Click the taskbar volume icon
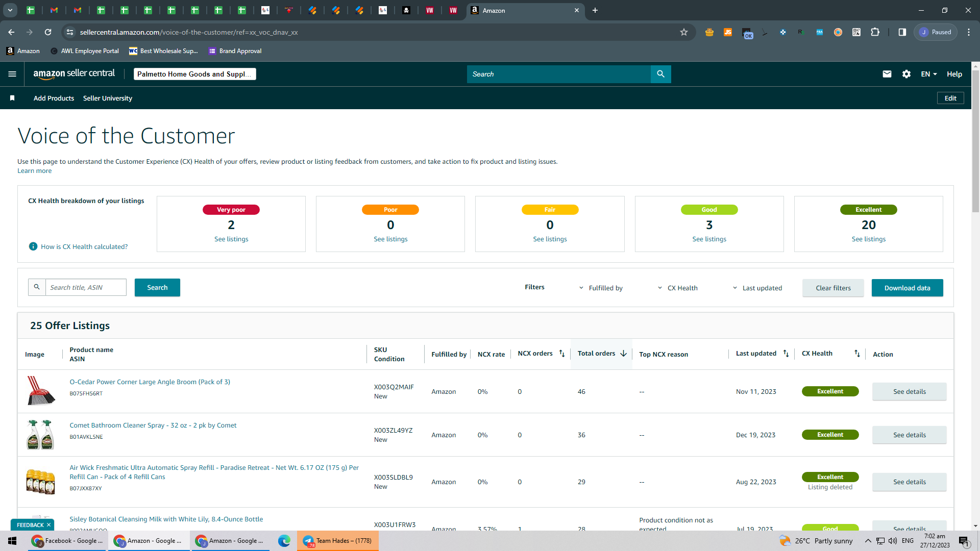The width and height of the screenshot is (980, 551). 893,541
